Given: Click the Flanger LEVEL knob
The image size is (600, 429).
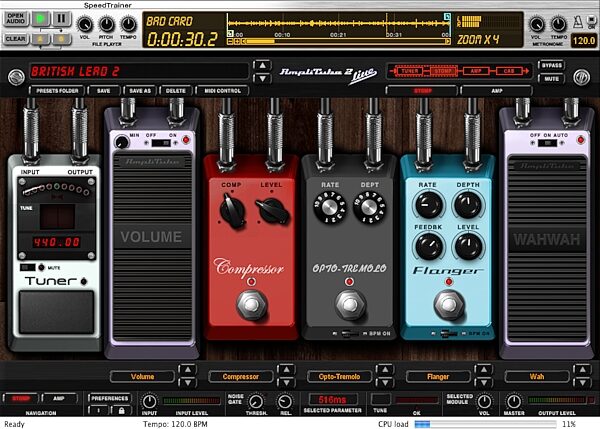Looking at the screenshot, I should 468,246.
